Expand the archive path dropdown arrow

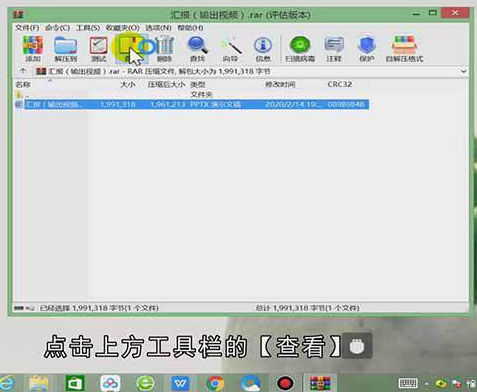click(463, 71)
